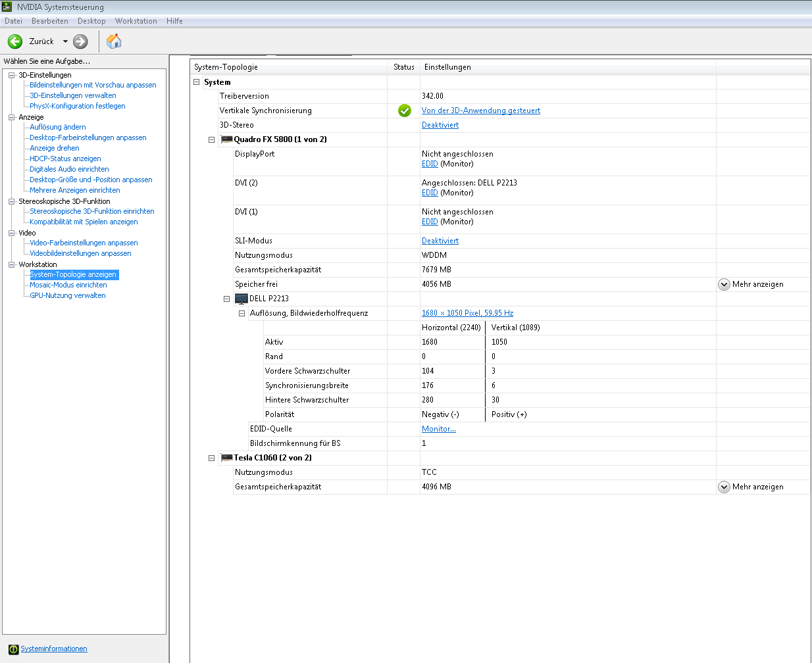Select Mosaic-Modus einrichten
The width and height of the screenshot is (812, 663).
pyautogui.click(x=68, y=285)
